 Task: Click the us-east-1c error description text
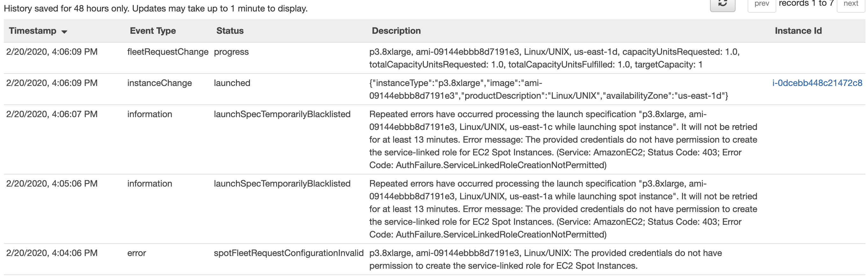click(563, 139)
